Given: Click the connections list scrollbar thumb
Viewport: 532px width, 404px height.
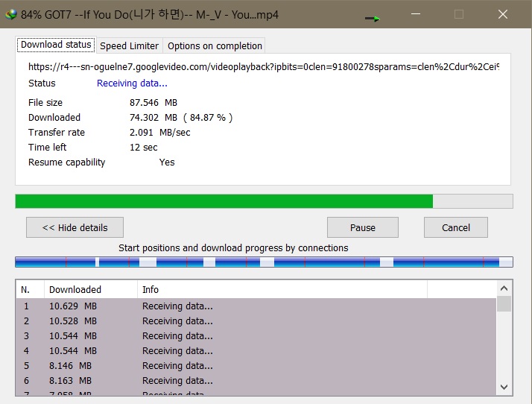Looking at the screenshot, I should point(504,304).
